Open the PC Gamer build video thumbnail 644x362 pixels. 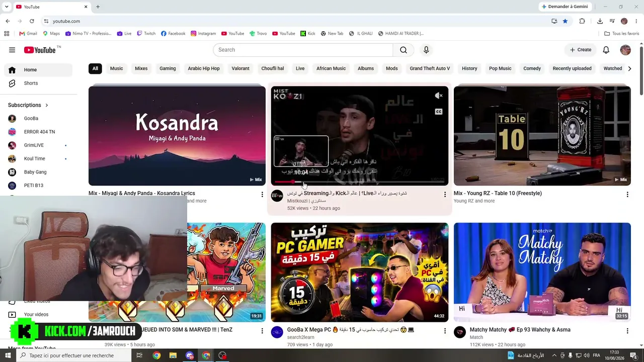pyautogui.click(x=359, y=272)
